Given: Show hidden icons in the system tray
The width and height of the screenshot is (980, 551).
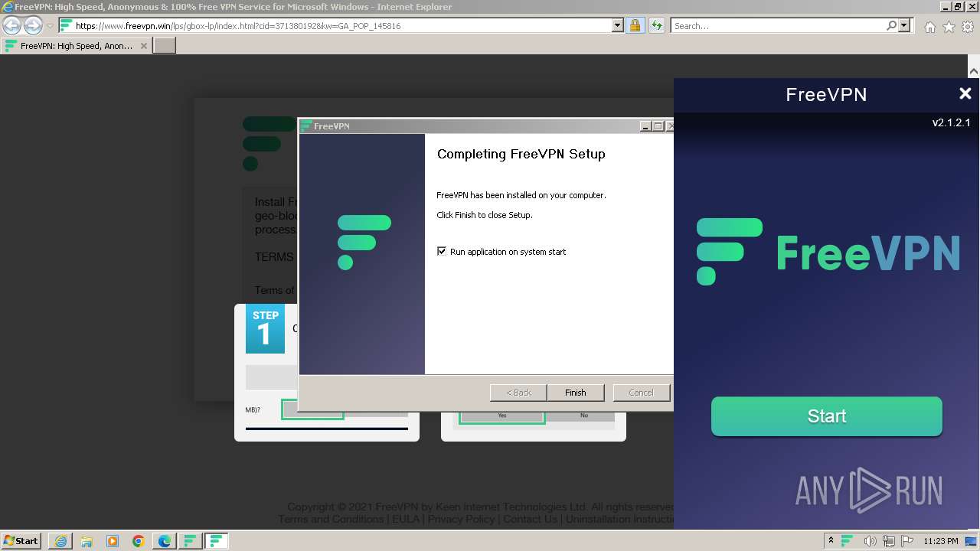Looking at the screenshot, I should coord(831,541).
